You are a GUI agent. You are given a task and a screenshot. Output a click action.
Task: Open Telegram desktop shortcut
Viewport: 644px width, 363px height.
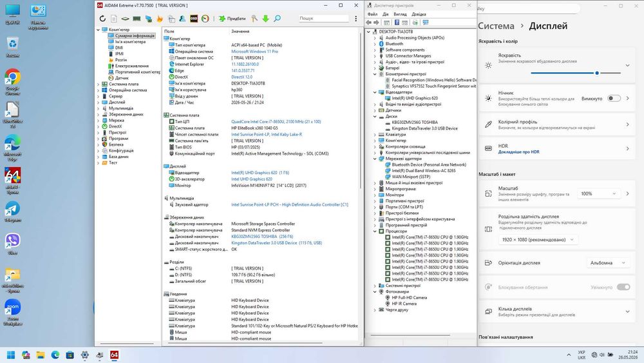point(13,213)
